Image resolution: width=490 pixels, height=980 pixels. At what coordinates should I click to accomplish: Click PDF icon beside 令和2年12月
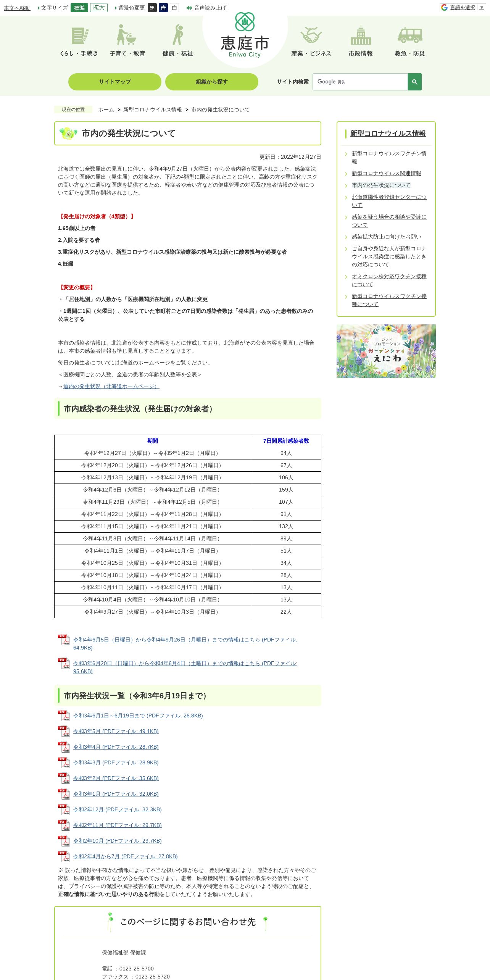pos(64,810)
